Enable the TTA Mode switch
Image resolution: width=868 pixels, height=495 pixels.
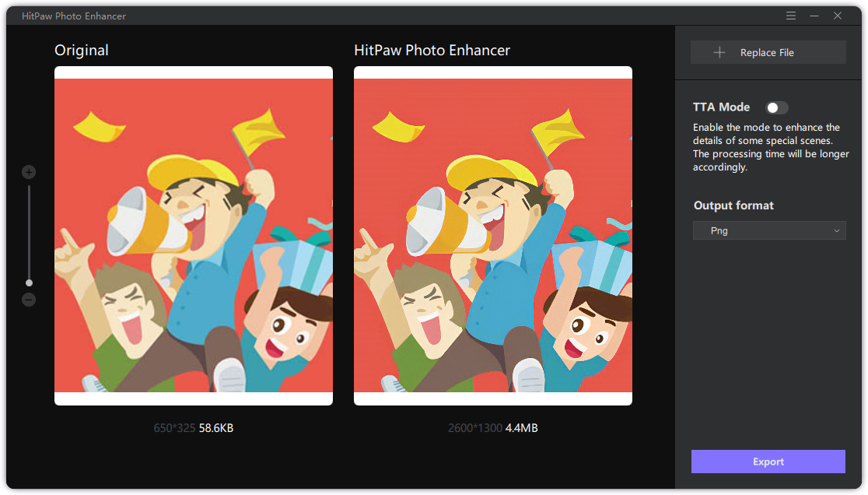pyautogui.click(x=776, y=108)
